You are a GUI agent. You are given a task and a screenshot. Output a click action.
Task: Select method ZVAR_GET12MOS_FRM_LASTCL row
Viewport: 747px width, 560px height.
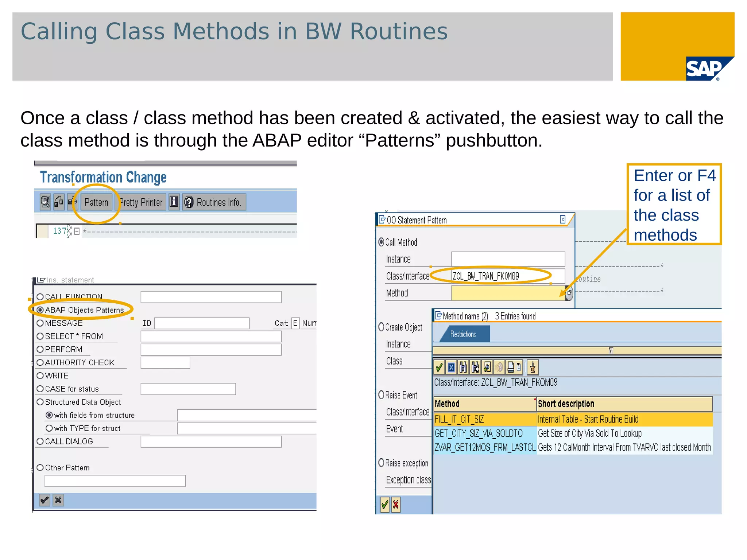pos(573,447)
